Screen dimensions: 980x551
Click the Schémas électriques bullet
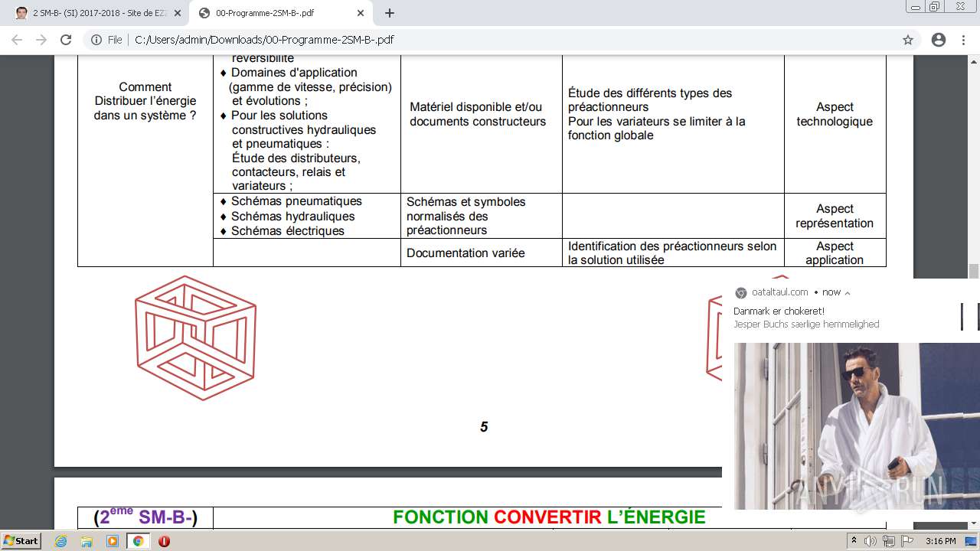click(x=283, y=230)
